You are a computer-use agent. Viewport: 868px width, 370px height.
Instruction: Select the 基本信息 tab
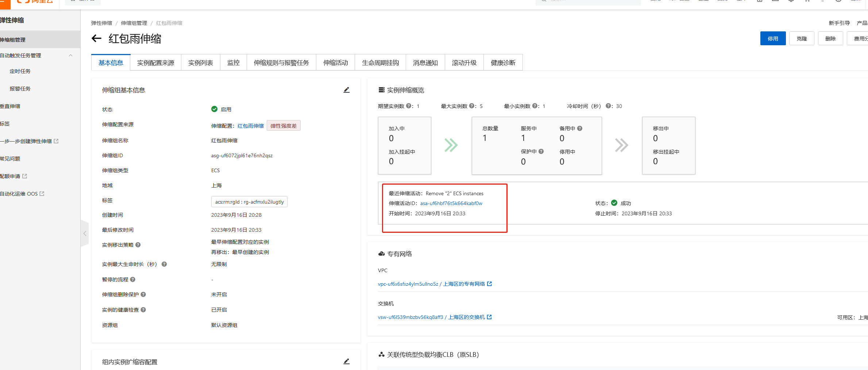(111, 63)
